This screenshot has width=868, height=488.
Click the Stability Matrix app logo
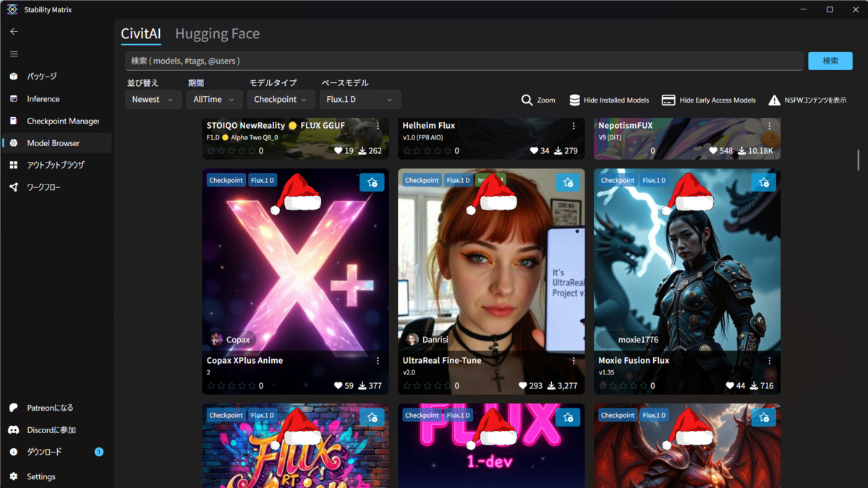(x=12, y=9)
